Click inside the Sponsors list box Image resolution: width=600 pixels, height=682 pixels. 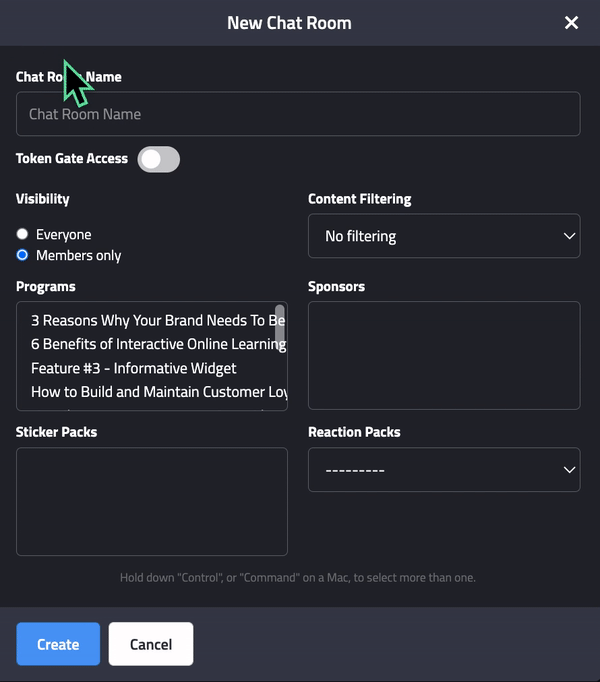click(x=444, y=355)
